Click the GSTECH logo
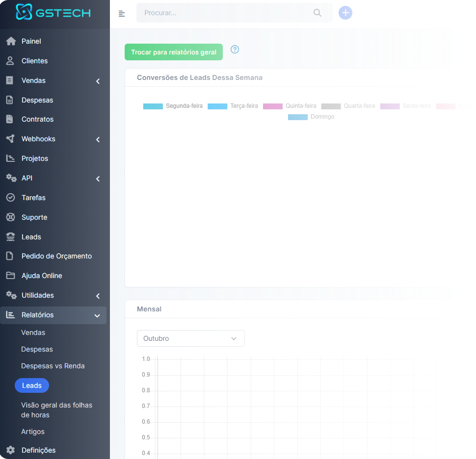 click(53, 12)
